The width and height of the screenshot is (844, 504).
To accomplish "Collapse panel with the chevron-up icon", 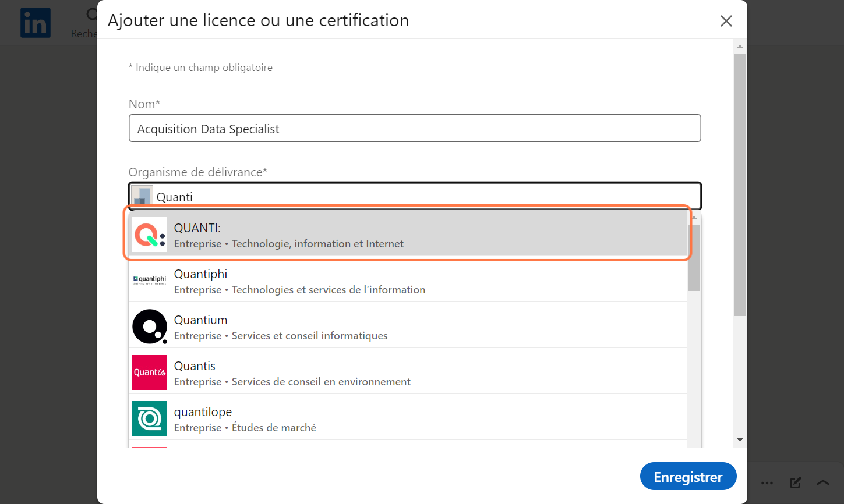I will [x=823, y=482].
